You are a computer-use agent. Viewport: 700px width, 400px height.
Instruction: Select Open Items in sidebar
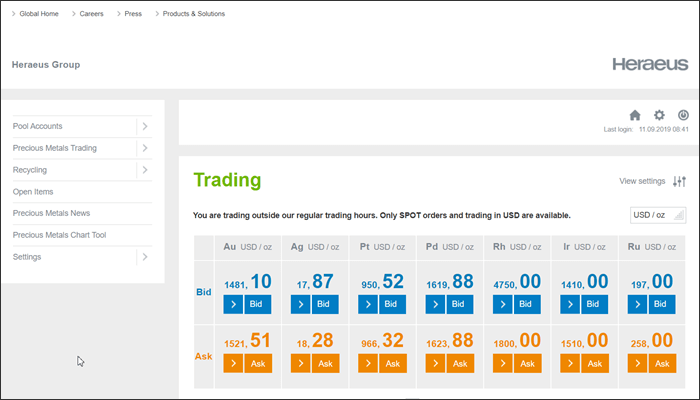pyautogui.click(x=33, y=191)
